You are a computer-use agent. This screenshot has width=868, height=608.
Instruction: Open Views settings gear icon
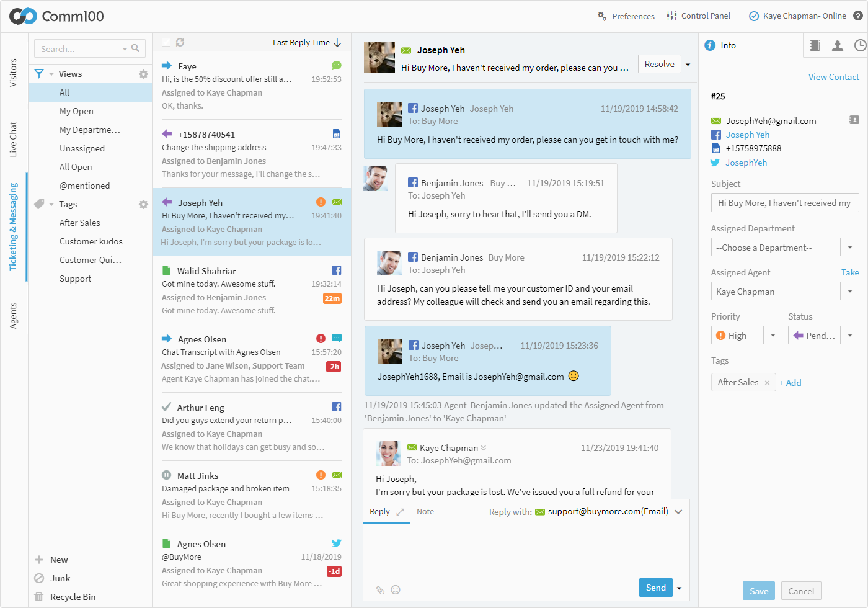click(143, 74)
